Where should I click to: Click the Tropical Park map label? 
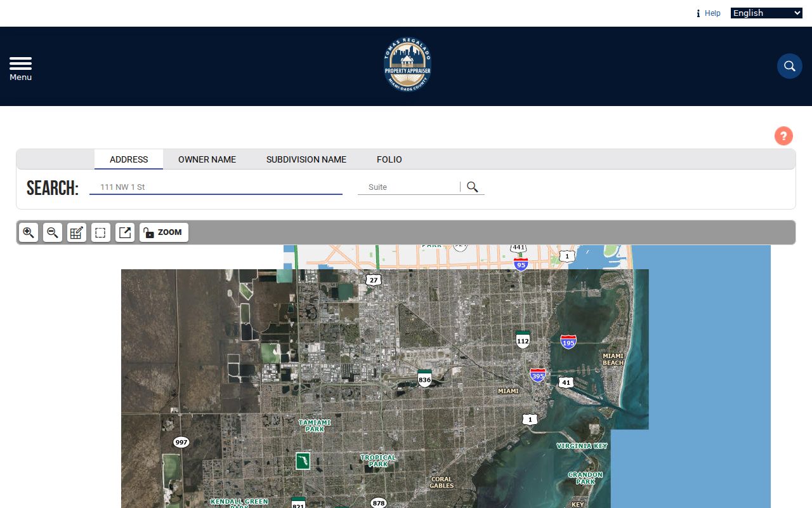(x=378, y=460)
